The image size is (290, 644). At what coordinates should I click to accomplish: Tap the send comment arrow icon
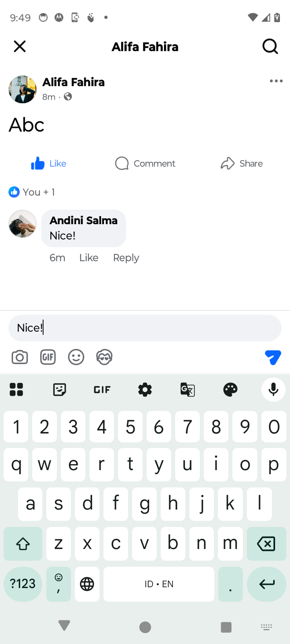coord(273,357)
